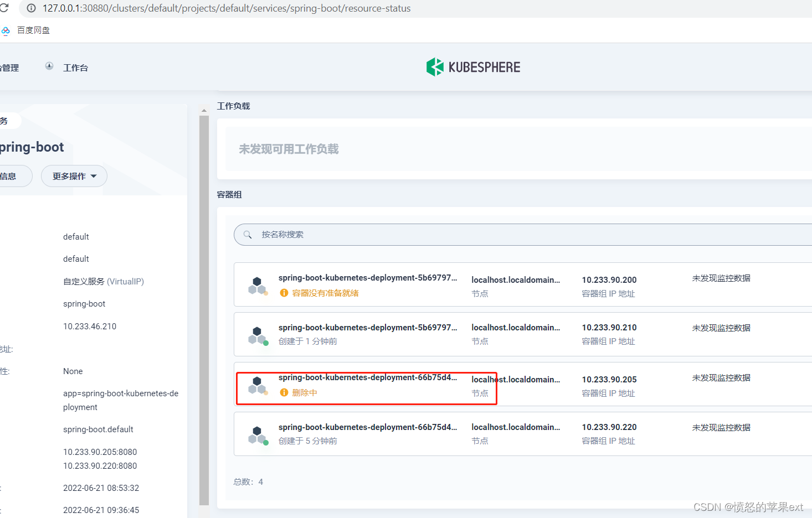Click cluster IP 10.233.46.210
Viewport: 812px width, 518px height.
[x=90, y=327]
